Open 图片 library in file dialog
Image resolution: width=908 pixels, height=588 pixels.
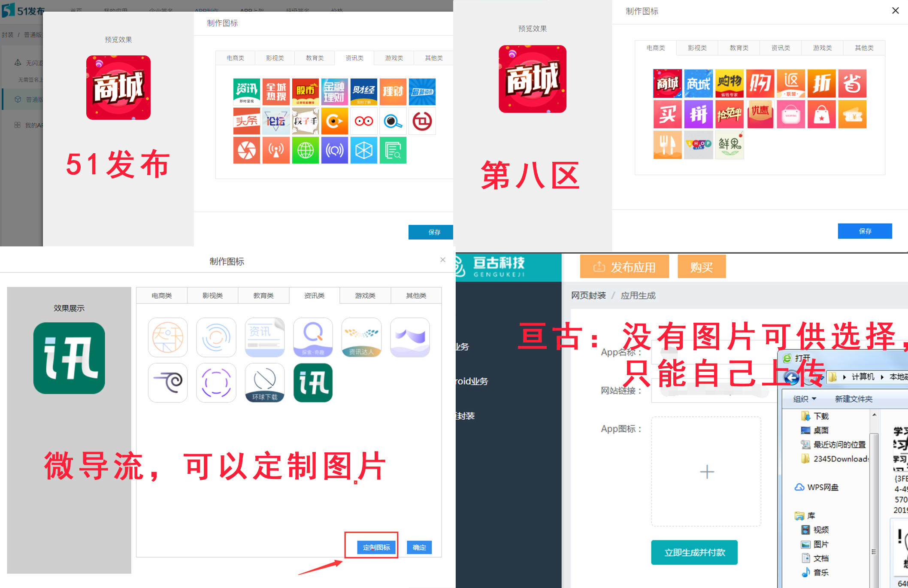[815, 544]
